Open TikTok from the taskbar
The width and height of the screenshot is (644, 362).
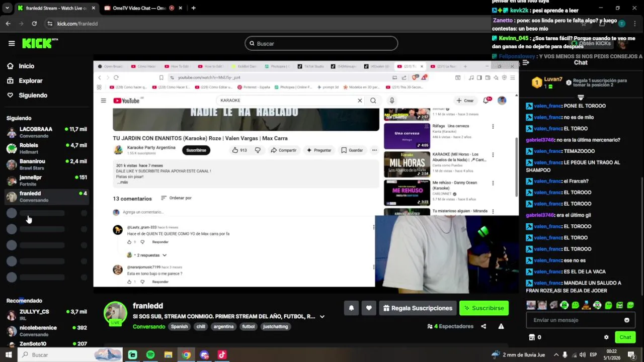tap(222, 355)
